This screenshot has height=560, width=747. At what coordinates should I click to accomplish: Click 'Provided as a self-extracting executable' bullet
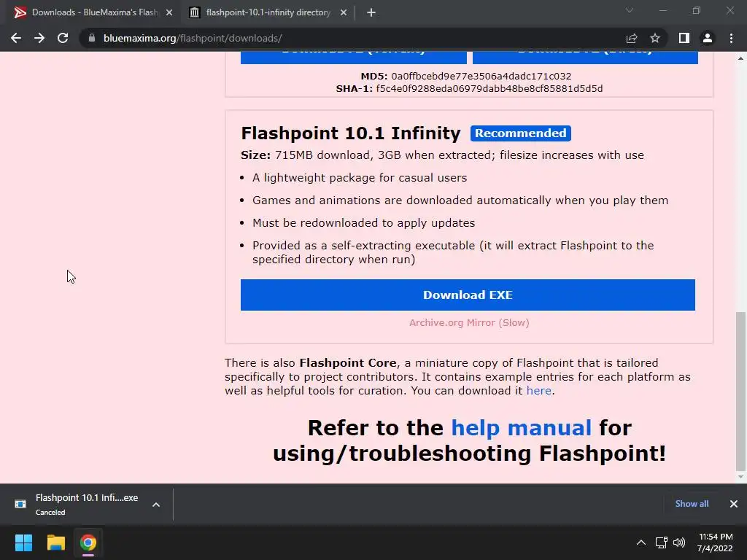click(x=453, y=252)
